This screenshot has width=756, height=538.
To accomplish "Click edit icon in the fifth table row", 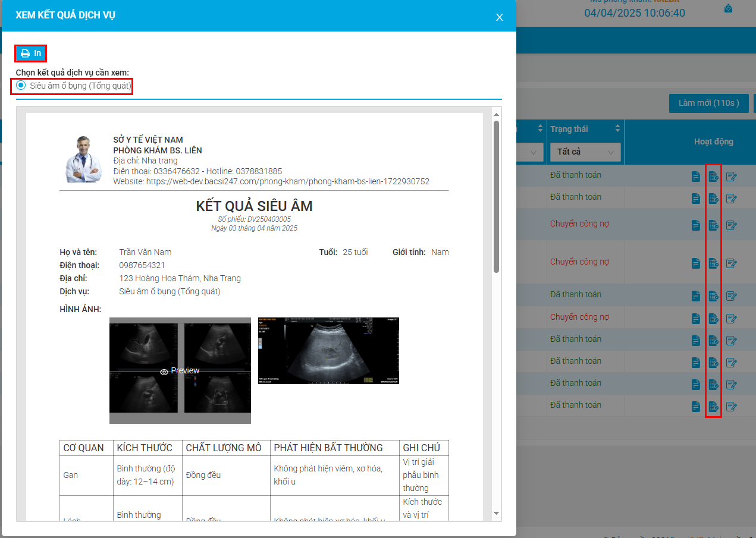I will pyautogui.click(x=732, y=296).
